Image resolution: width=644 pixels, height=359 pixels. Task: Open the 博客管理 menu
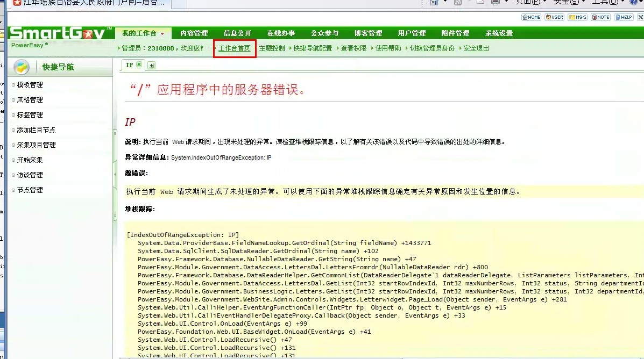(368, 33)
